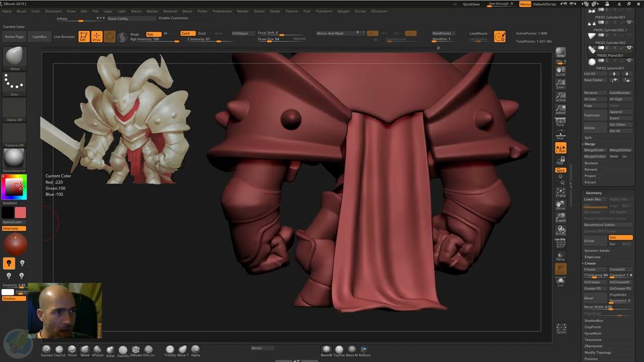644x362 pixels.
Task: Click the Edit mode icon
Action: coord(84,37)
